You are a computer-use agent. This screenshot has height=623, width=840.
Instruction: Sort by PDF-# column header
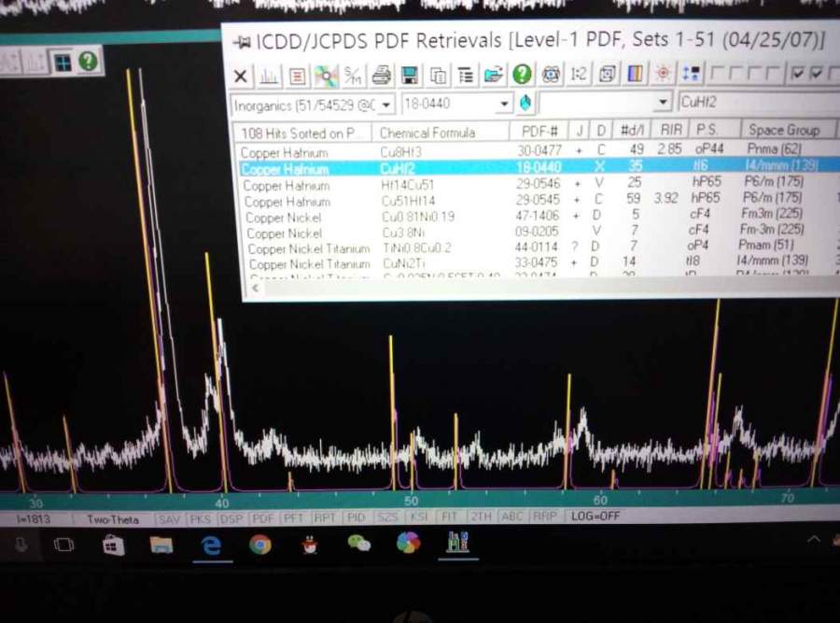coord(539,131)
